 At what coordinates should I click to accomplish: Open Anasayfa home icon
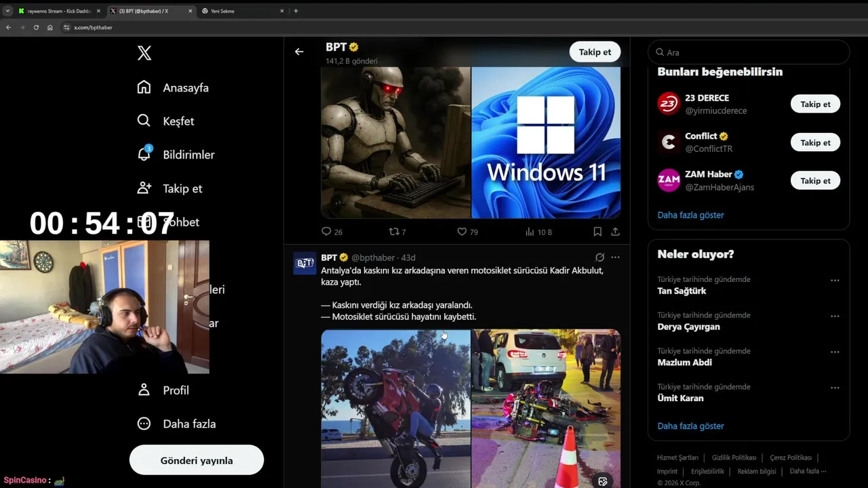(144, 87)
